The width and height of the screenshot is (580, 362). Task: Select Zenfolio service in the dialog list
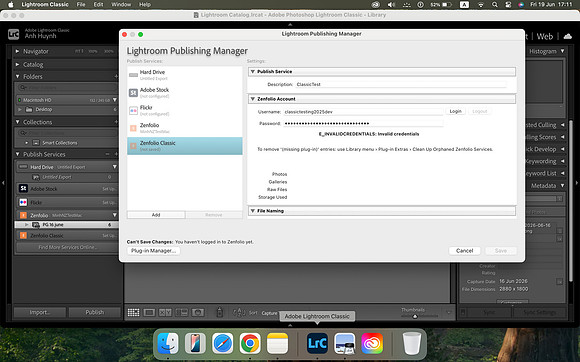click(x=185, y=128)
